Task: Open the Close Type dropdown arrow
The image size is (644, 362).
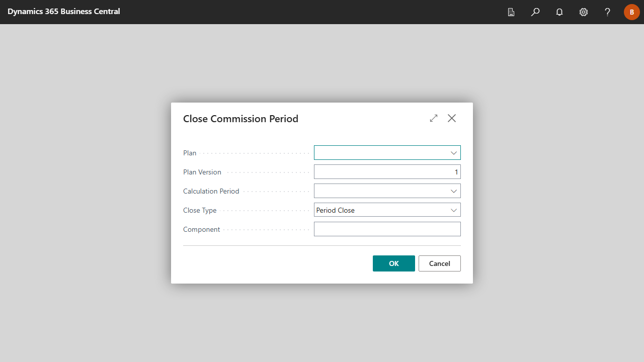Action: tap(454, 210)
